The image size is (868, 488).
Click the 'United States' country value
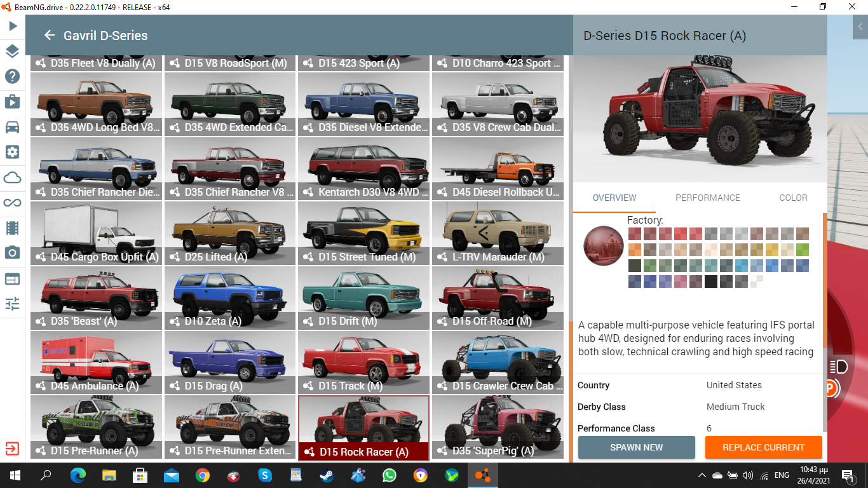pos(734,385)
